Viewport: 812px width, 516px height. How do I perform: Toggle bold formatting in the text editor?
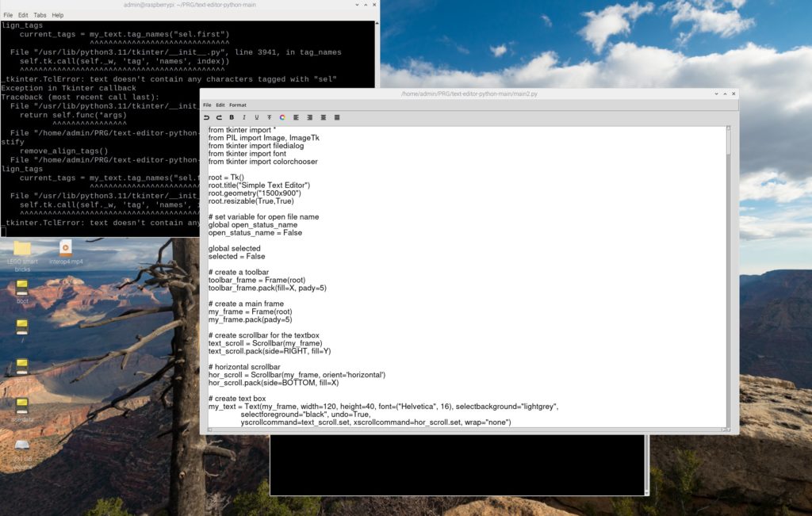point(232,117)
